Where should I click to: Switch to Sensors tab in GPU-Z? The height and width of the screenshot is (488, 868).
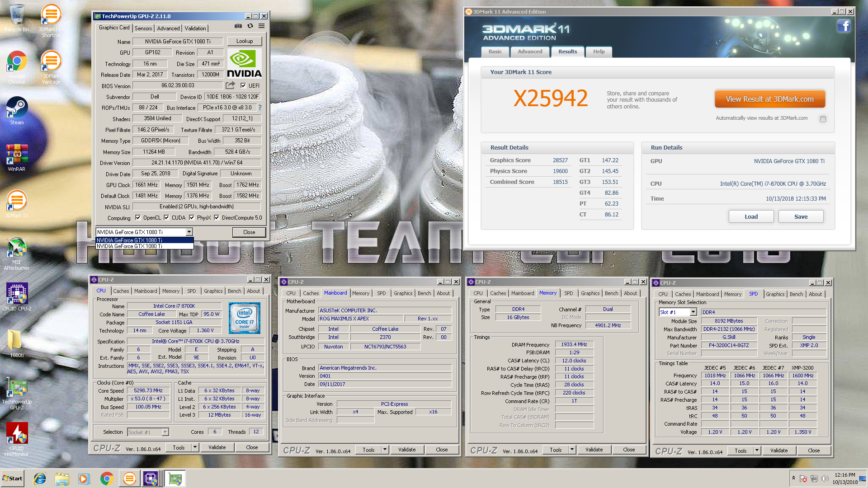click(x=143, y=28)
